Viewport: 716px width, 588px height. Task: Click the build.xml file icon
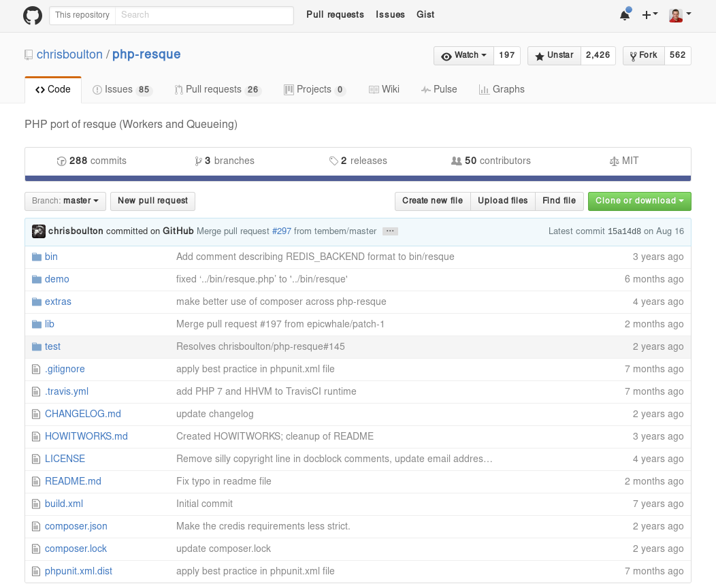click(x=36, y=504)
